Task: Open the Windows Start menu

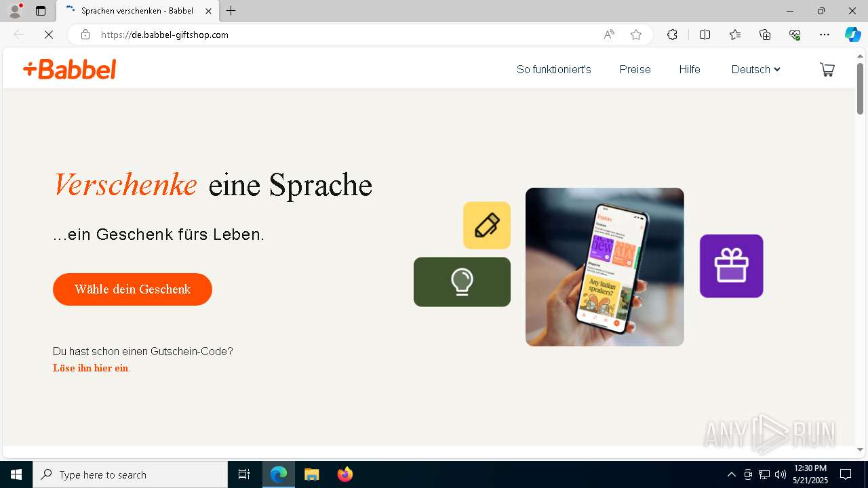Action: [16, 474]
